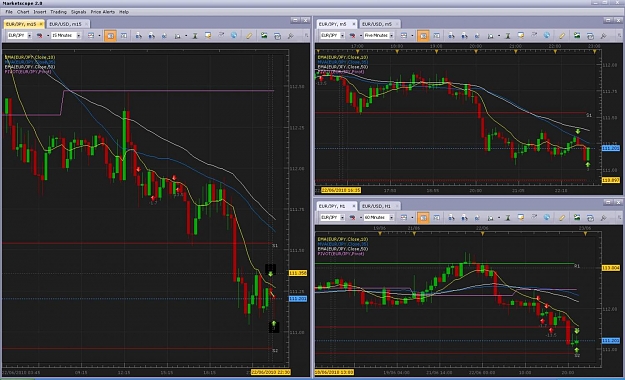Viewport: 625px width, 380px height.
Task: Click the hourglass-shaped icon in m5 toolbar
Action: [508, 36]
